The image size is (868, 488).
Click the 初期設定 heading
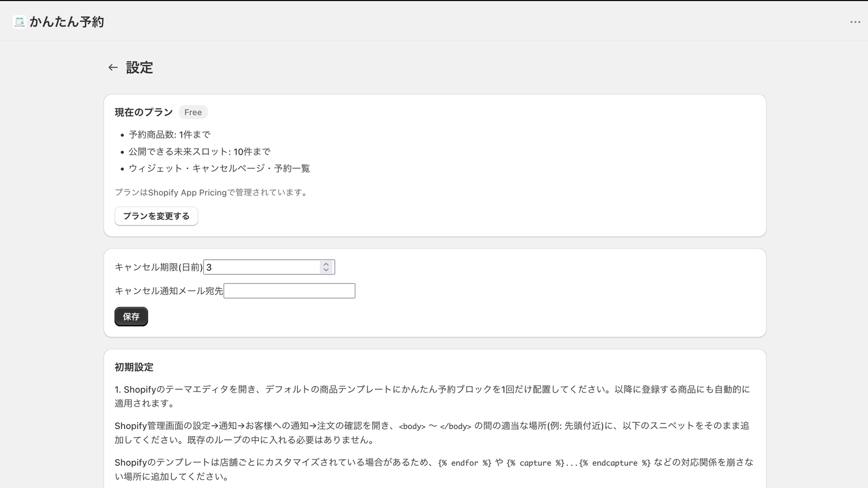[x=134, y=367]
